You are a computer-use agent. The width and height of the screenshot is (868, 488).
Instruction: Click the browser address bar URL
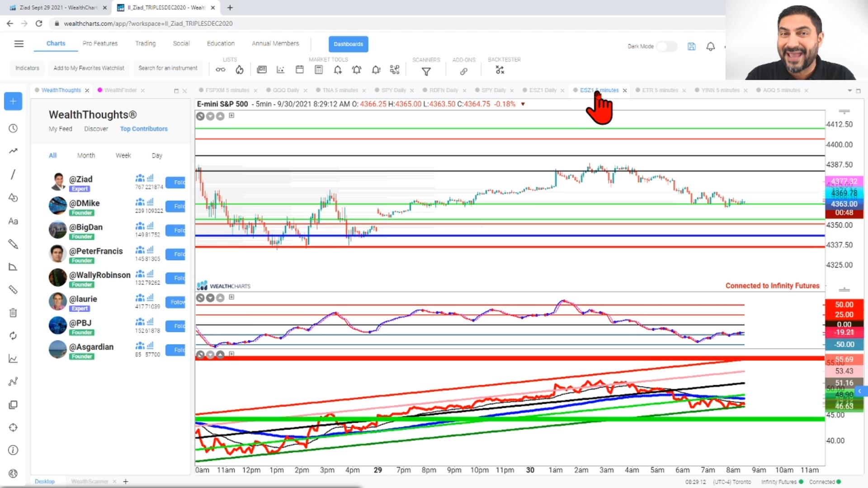[x=148, y=23]
